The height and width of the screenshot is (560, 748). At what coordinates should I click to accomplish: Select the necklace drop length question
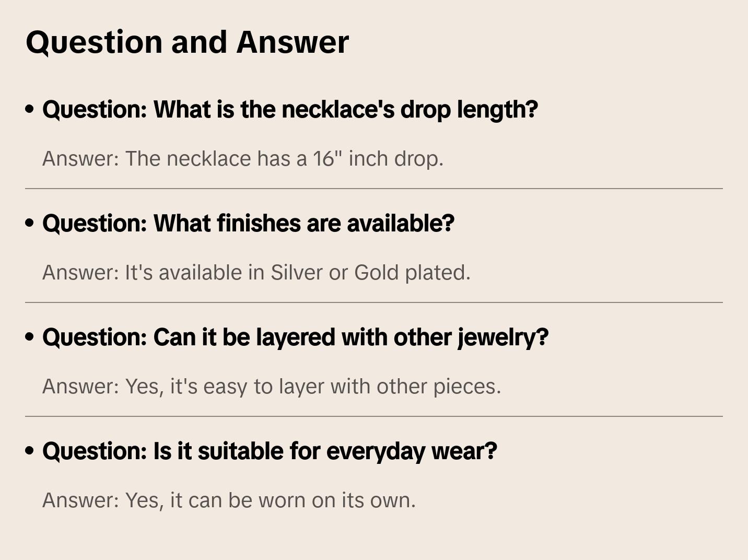pyautogui.click(x=290, y=110)
